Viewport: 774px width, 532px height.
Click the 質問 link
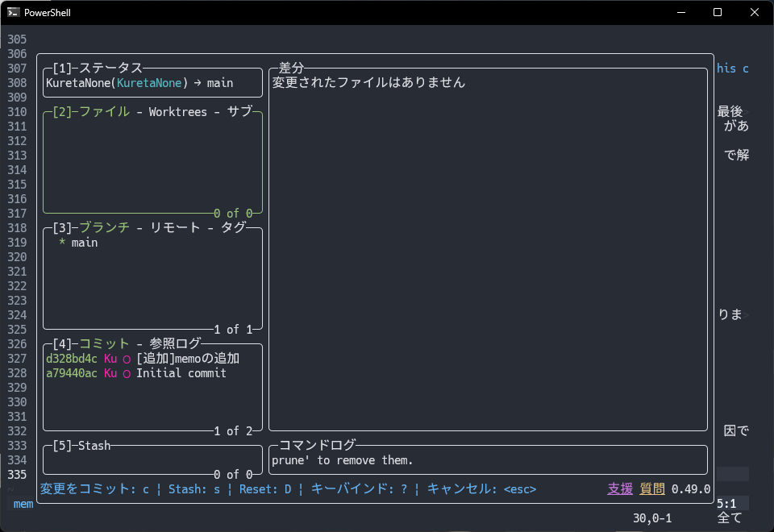point(652,489)
